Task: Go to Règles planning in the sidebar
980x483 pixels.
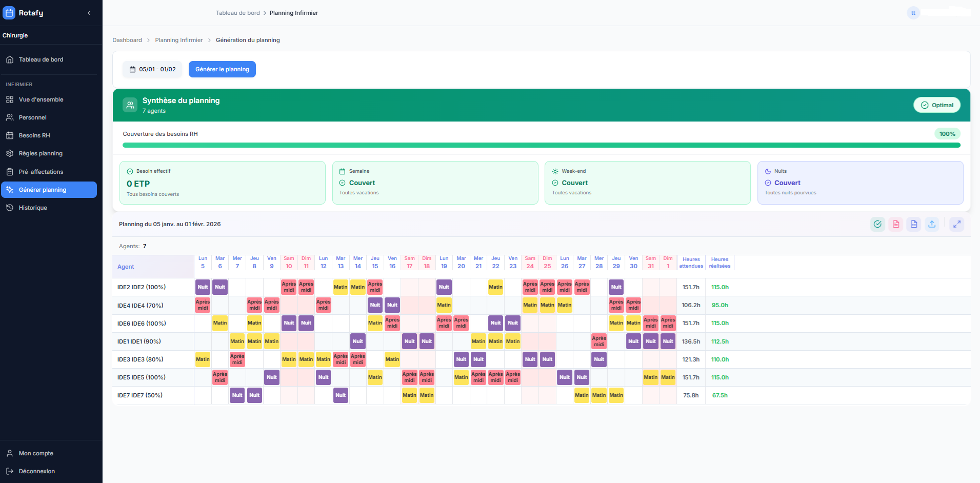Action: pos(41,153)
